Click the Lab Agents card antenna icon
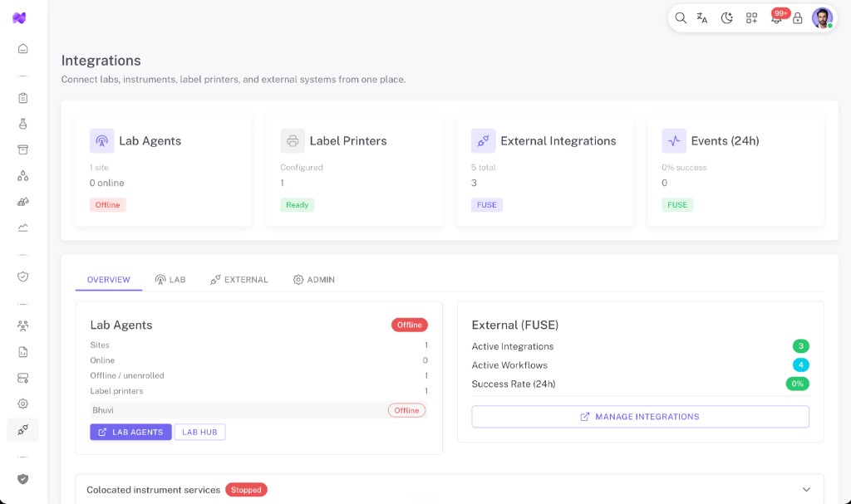 click(x=101, y=141)
